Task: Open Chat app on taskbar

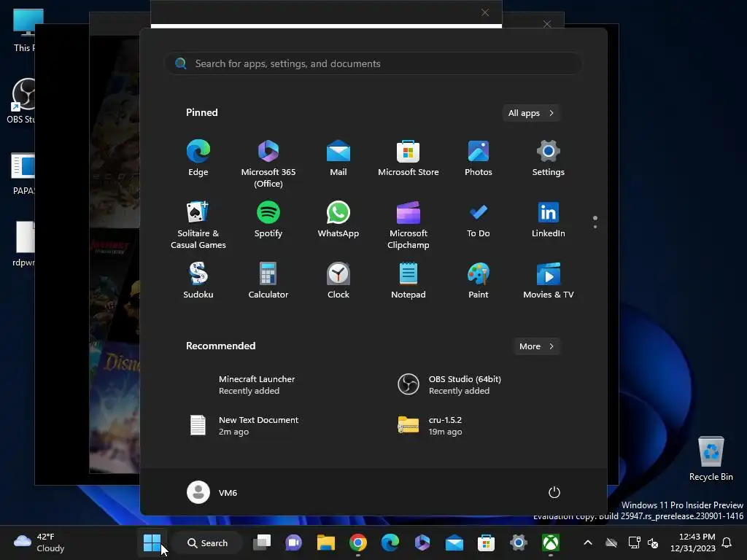Action: coord(293,542)
